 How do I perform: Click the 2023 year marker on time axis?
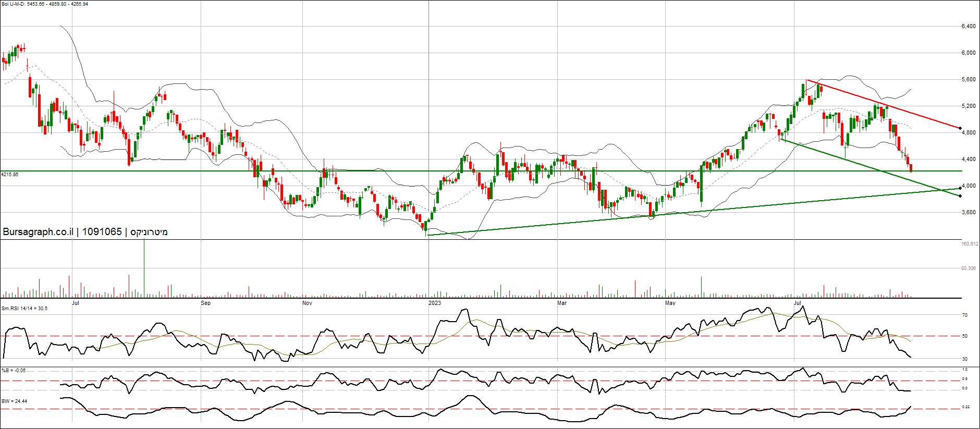(434, 303)
